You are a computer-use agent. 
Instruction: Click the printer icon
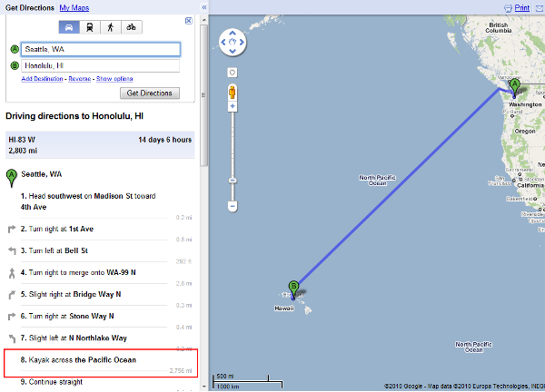[x=508, y=8]
